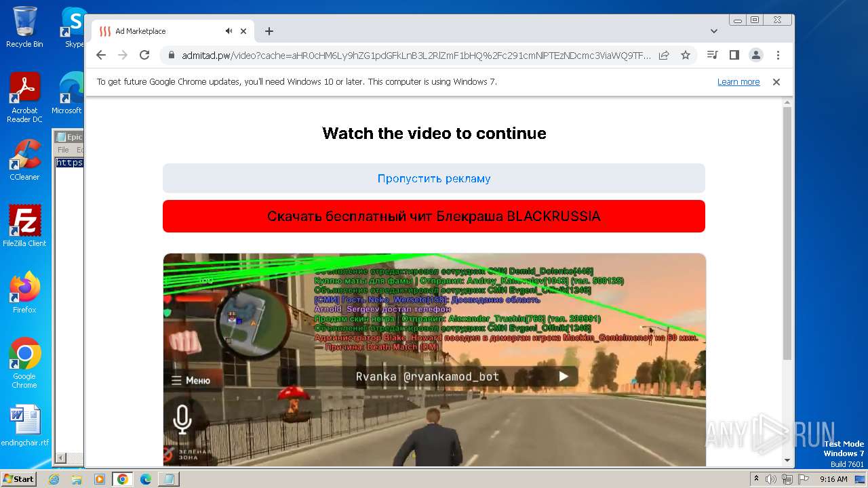The height and width of the screenshot is (488, 868).
Task: Open the Chrome profile avatar menu
Action: click(755, 55)
